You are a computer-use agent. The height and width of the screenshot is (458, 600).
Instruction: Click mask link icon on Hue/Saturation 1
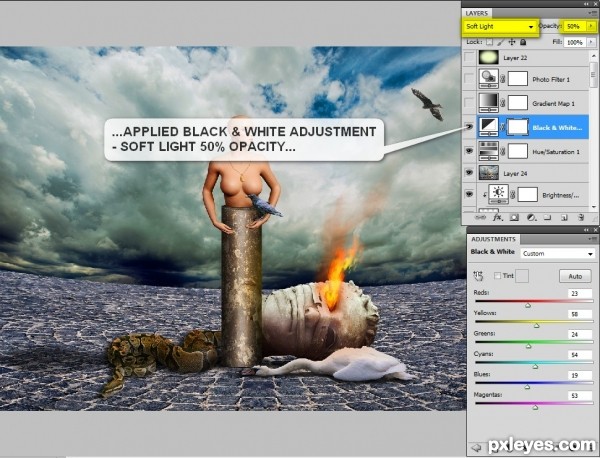coord(503,152)
